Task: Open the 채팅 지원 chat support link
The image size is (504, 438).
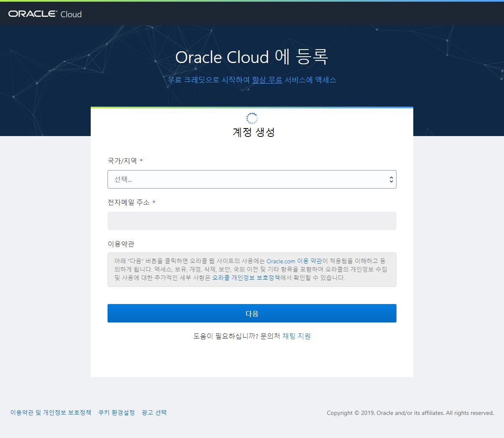Action: click(x=297, y=336)
